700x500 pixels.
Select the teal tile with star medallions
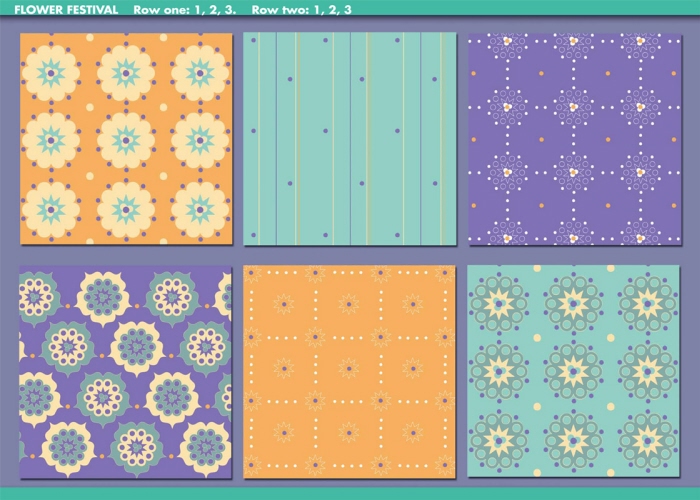click(574, 371)
